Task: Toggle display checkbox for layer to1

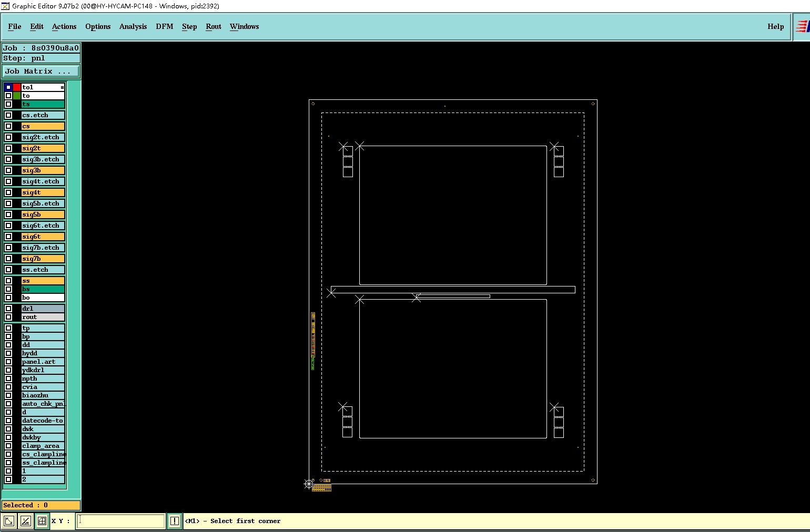Action: point(8,87)
